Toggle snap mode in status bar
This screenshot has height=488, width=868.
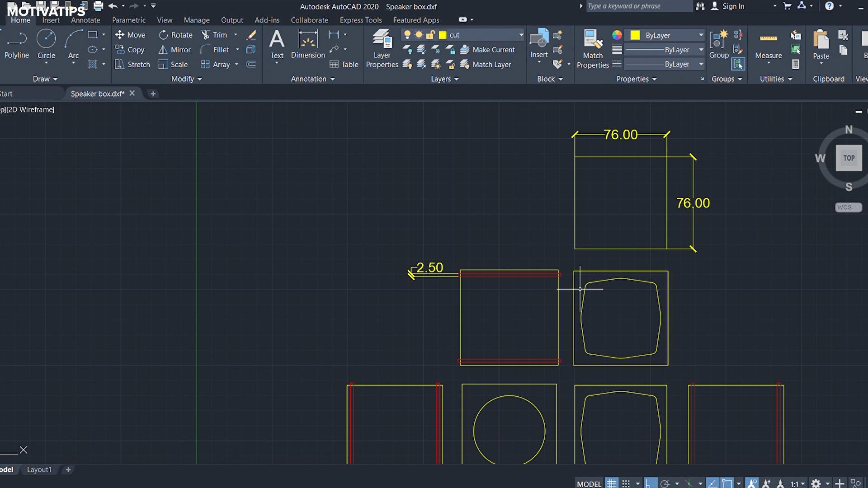click(x=626, y=483)
